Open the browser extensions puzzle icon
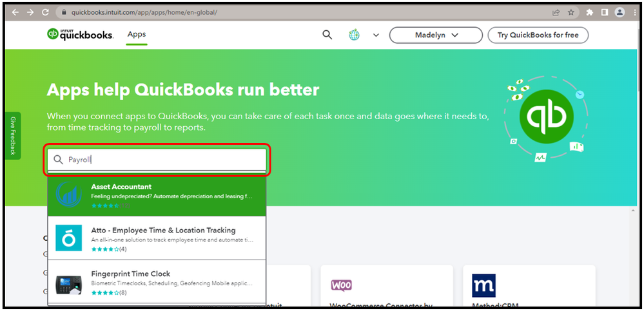 (x=590, y=12)
